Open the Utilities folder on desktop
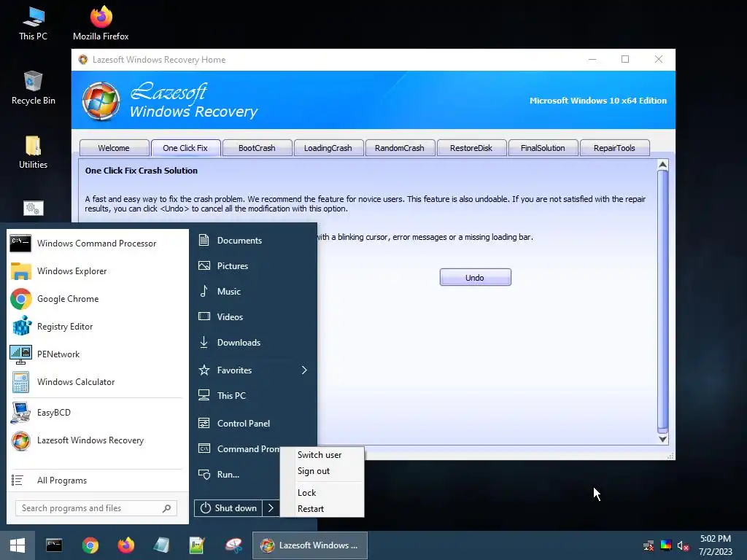The height and width of the screenshot is (560, 747). 33,152
